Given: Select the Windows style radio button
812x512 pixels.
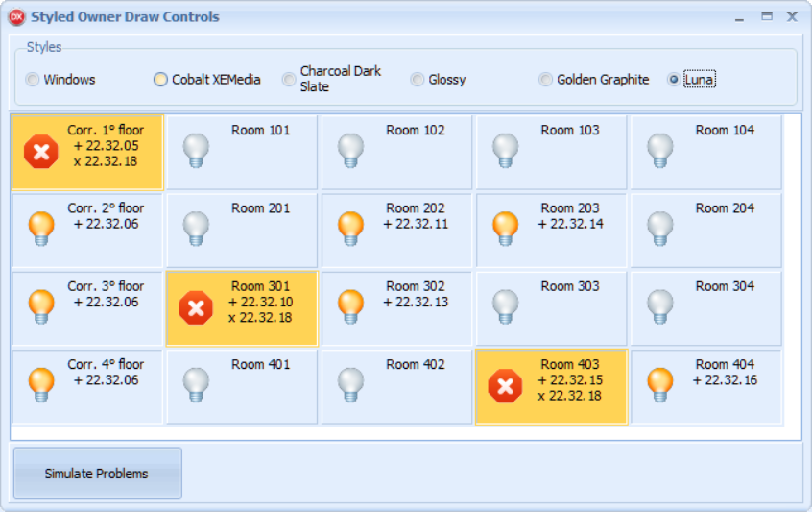Looking at the screenshot, I should coord(33,80).
